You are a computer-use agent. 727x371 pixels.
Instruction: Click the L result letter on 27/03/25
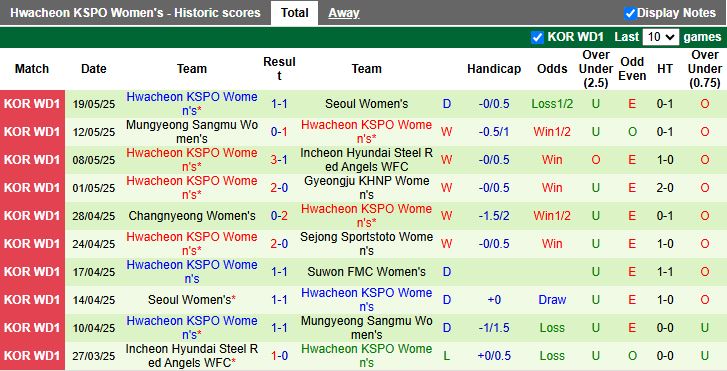[446, 356]
